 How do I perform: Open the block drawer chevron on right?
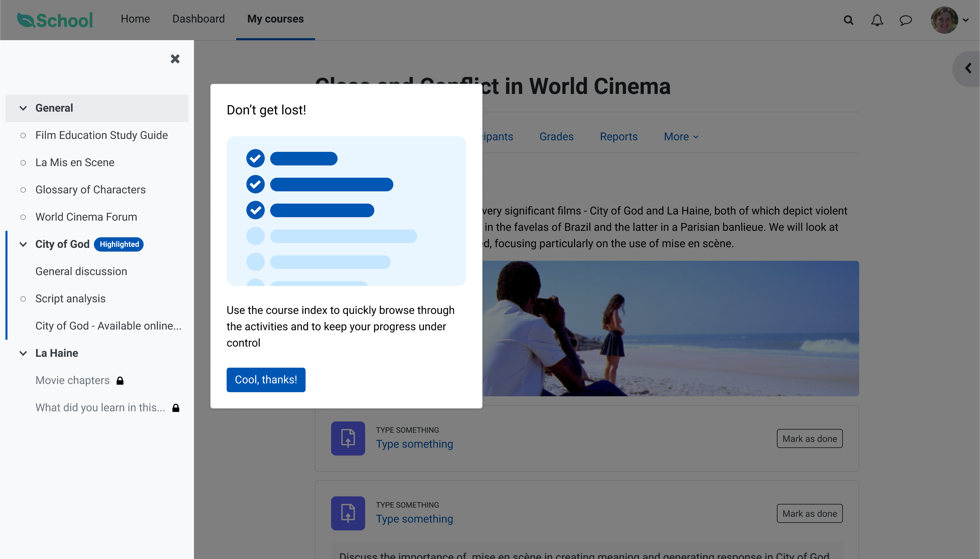[x=968, y=68]
